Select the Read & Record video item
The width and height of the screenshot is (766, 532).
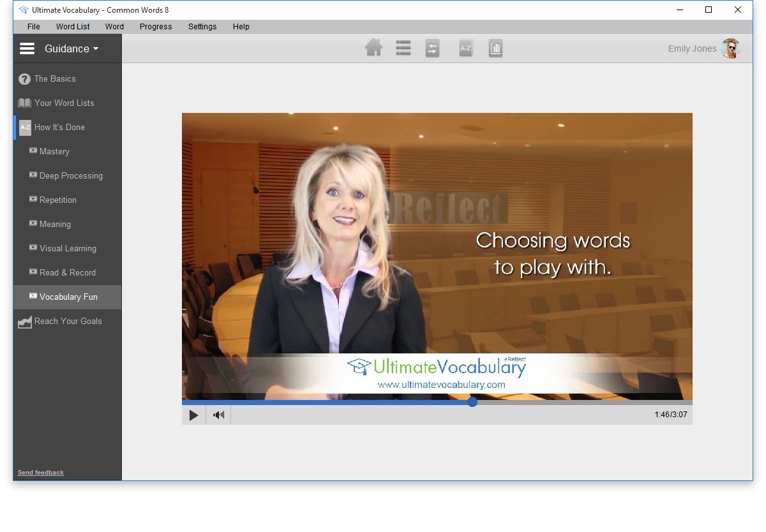point(67,273)
